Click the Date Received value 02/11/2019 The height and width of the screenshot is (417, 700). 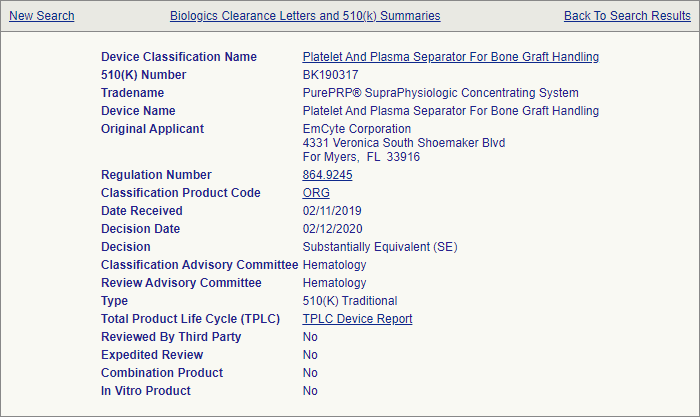[x=332, y=211]
